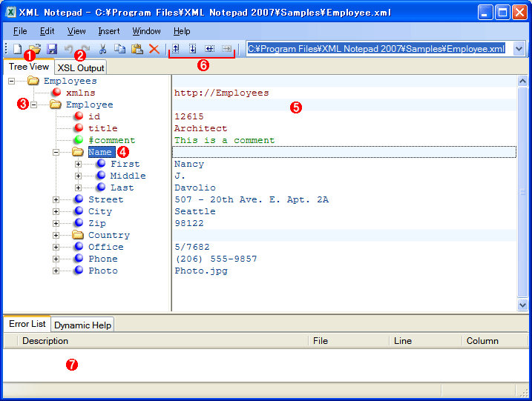Viewport: 532px width, 401px height.
Task: Open the Edit menu
Action: point(47,31)
